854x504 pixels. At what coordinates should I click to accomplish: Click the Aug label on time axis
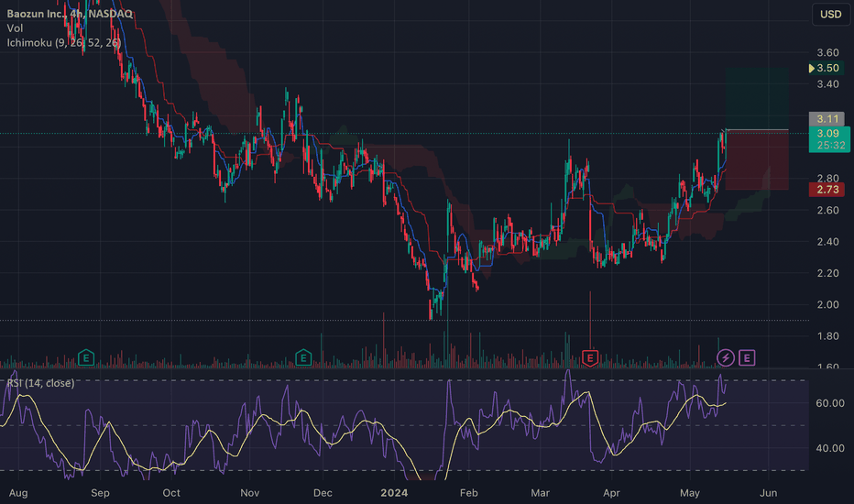pyautogui.click(x=18, y=493)
